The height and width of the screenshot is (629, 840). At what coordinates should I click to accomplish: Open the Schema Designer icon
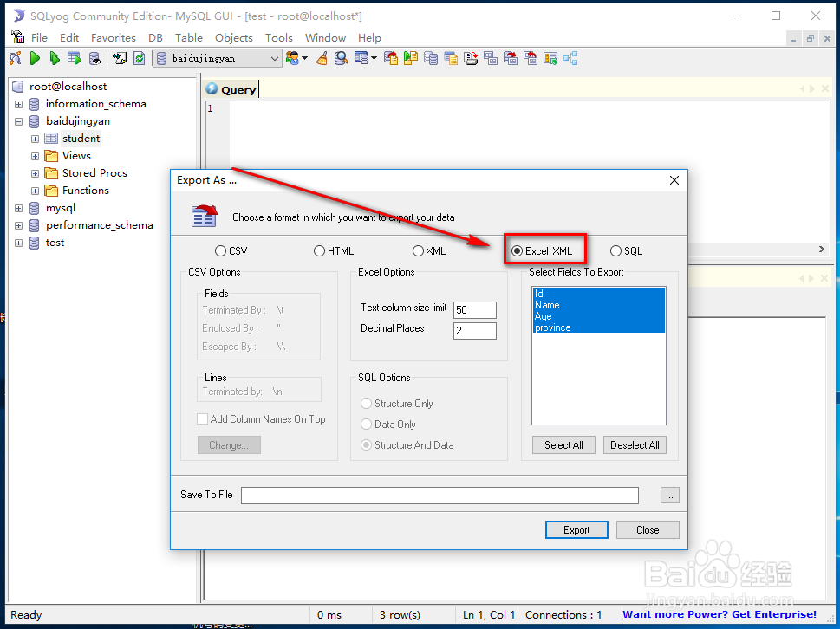point(570,58)
